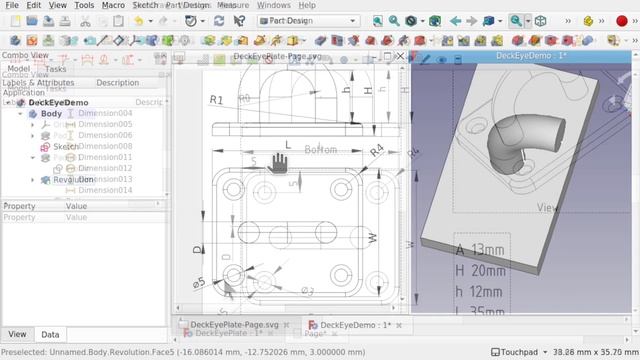The height and width of the screenshot is (360, 640).
Task: Open Touchpad navigation style dropdown
Action: click(519, 352)
